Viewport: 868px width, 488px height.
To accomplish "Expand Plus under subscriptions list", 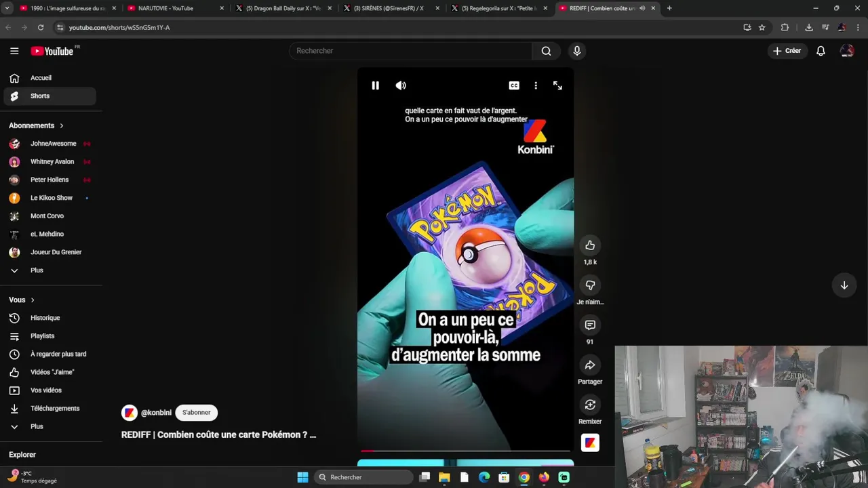I will 50,270.
